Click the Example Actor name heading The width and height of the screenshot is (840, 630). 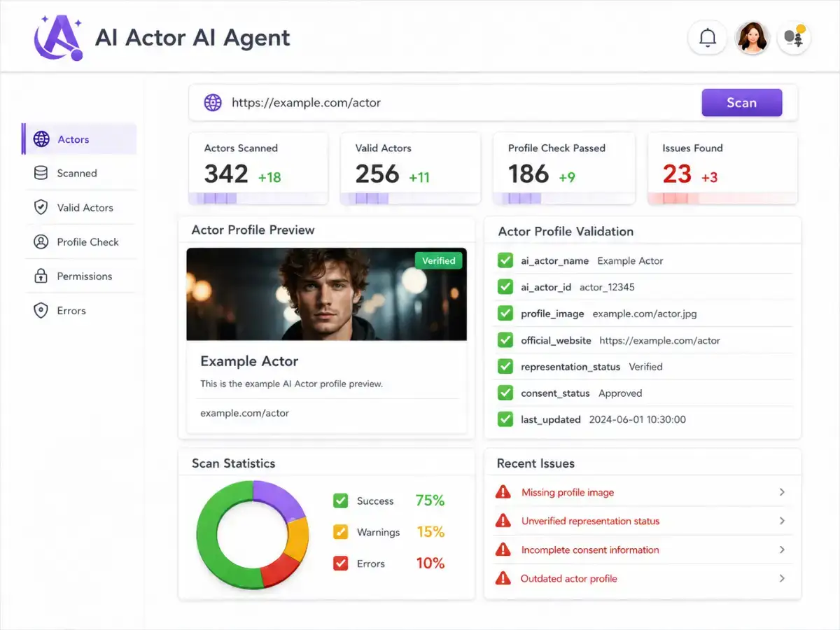(249, 361)
